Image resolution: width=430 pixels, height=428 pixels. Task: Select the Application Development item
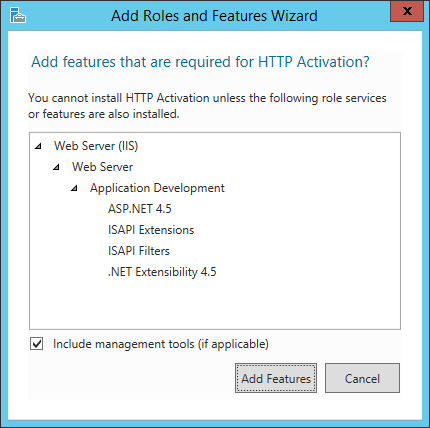click(157, 188)
